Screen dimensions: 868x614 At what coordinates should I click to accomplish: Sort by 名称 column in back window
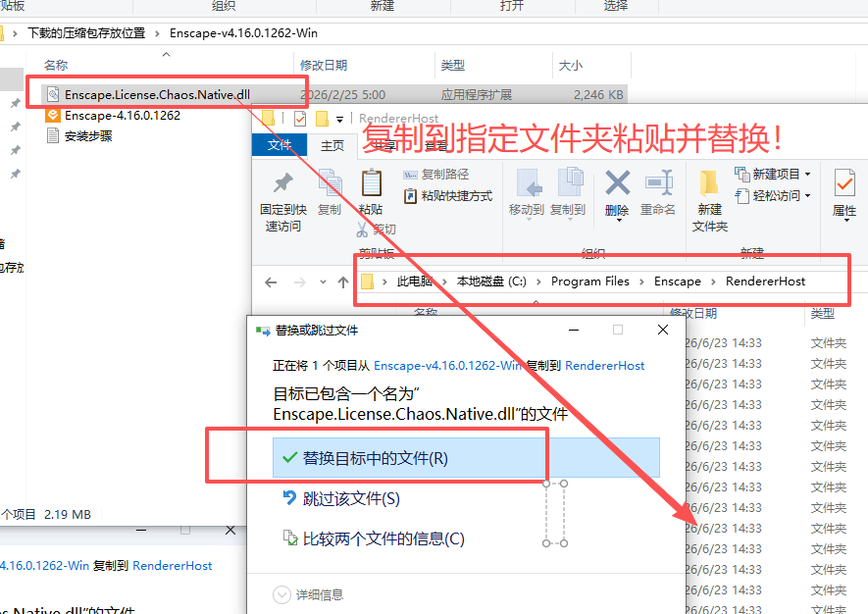click(x=56, y=66)
